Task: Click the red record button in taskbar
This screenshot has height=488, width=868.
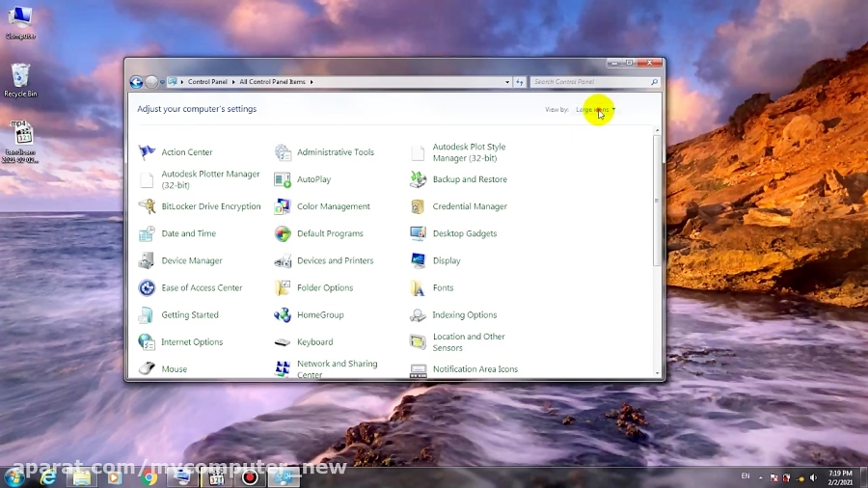Action: pos(250,477)
